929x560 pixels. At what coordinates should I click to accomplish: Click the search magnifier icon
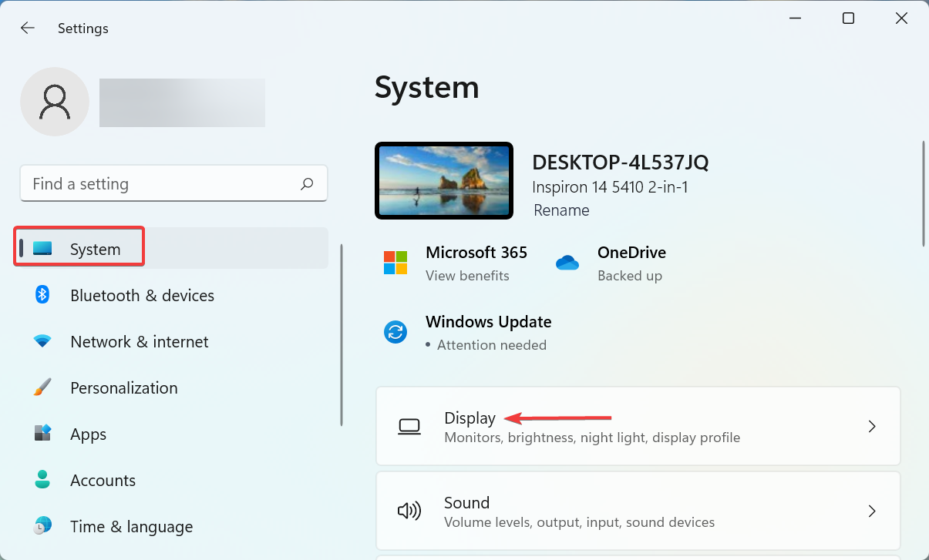tap(307, 184)
